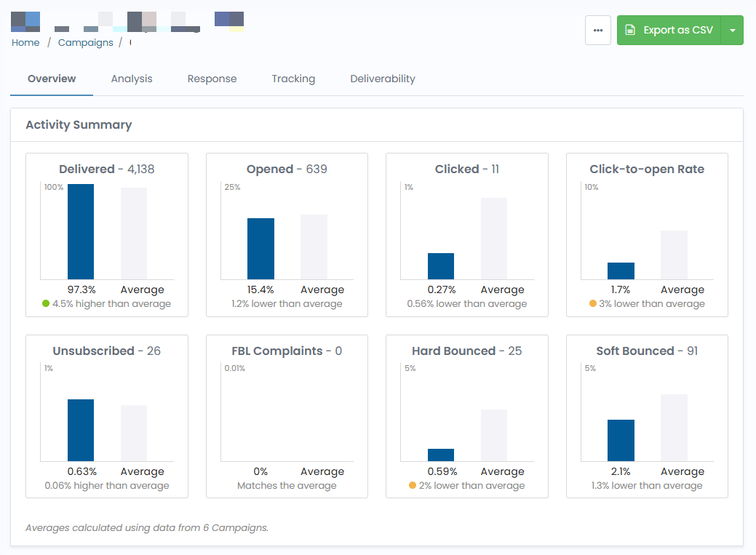Click '1.2% lower than average' text

tap(287, 304)
